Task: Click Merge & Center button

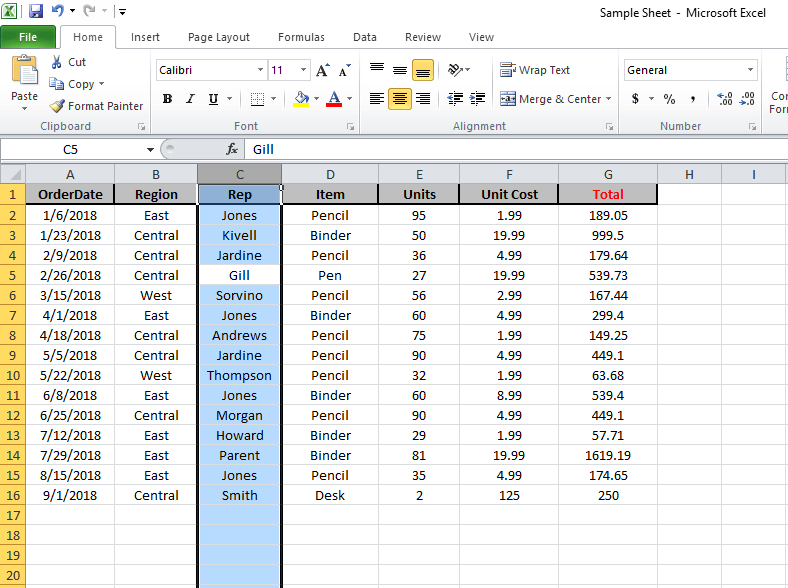Action: tap(550, 99)
